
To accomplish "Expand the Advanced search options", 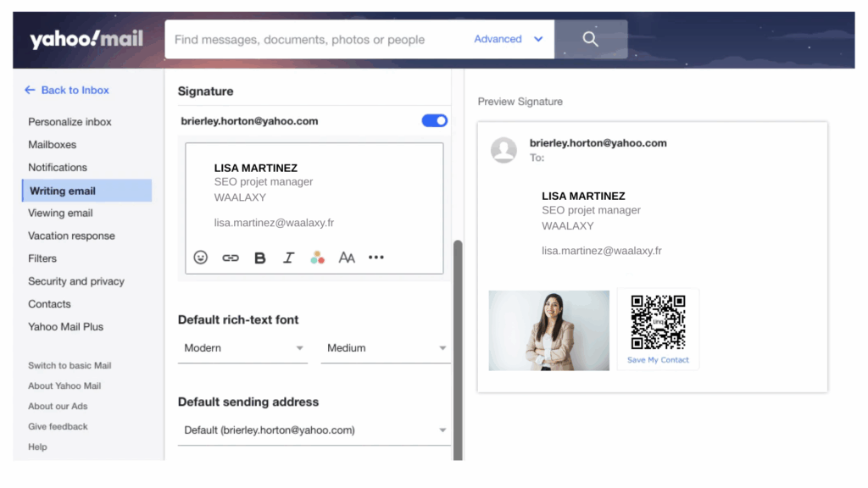I will tap(509, 38).
